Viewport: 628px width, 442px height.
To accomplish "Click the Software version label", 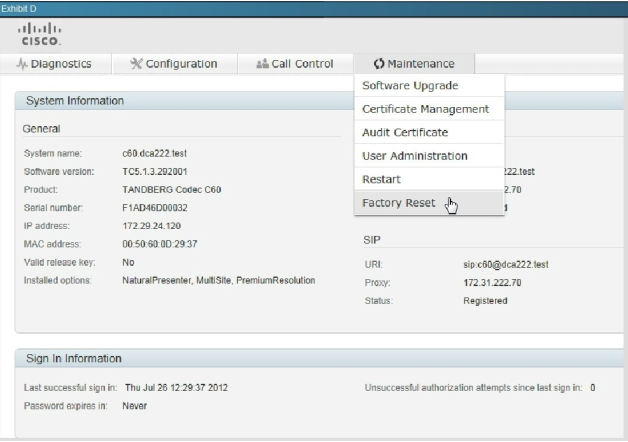I will (x=59, y=172).
